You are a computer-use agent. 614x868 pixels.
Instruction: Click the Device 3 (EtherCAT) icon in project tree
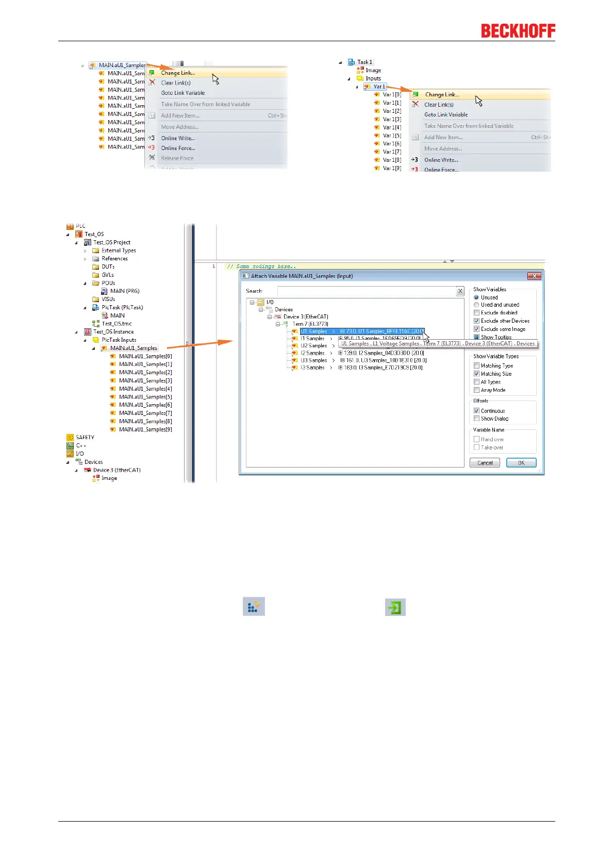88,470
